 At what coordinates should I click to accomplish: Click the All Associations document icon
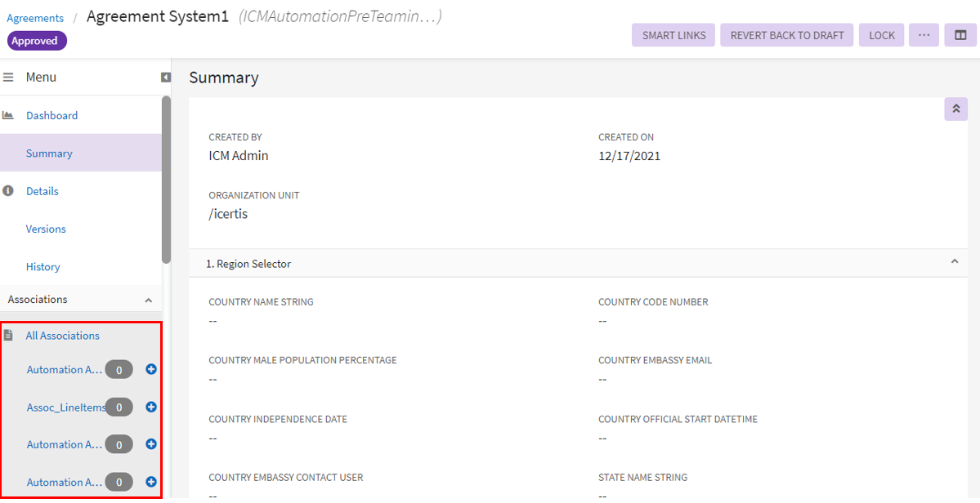pyautogui.click(x=8, y=336)
